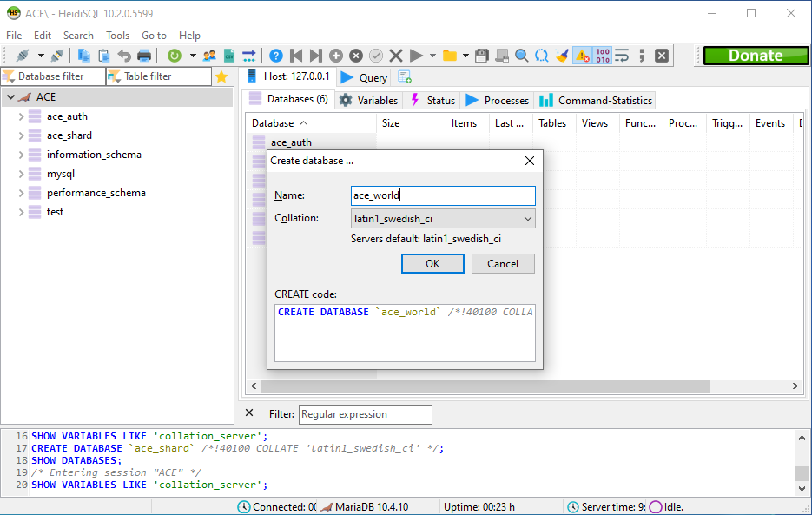Switch to the Variables tab

pos(369,100)
